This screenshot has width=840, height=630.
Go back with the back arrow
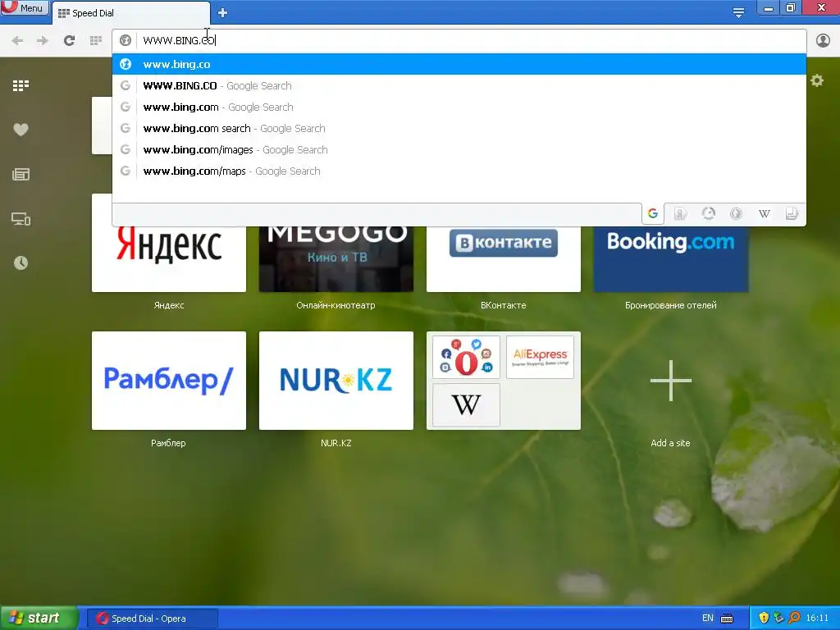[x=17, y=41]
